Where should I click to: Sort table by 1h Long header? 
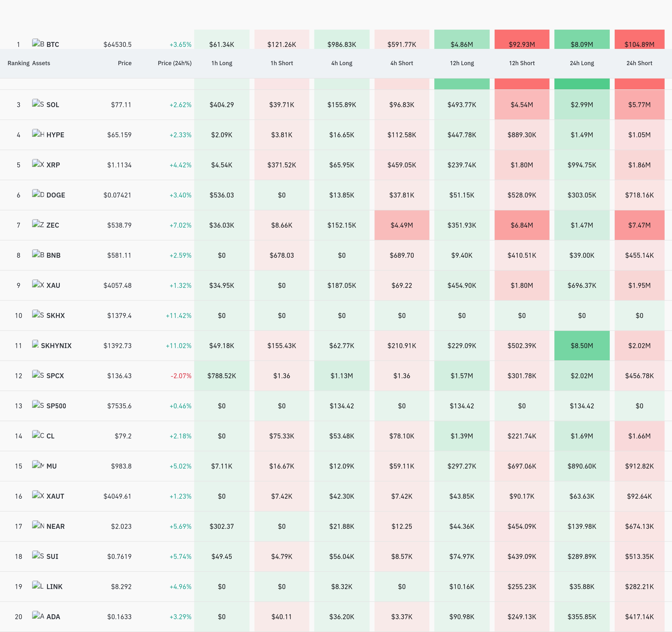click(222, 63)
